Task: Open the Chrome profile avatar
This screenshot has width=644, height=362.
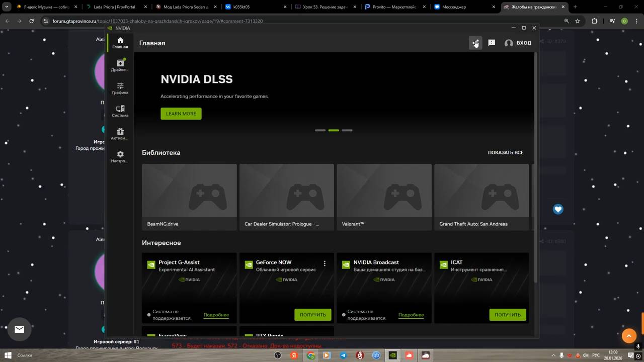Action: (x=624, y=21)
